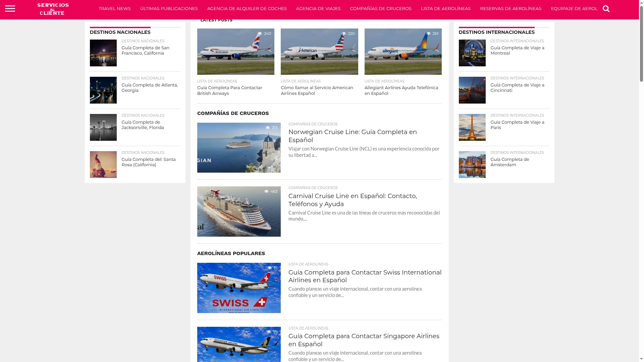Open Guía Completa de Jacksonville, Florida link

tap(143, 125)
